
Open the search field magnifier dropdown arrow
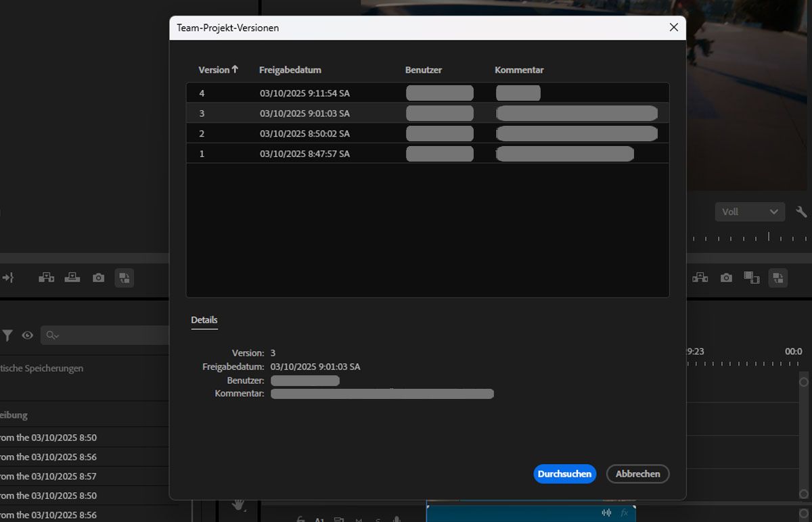click(x=57, y=335)
